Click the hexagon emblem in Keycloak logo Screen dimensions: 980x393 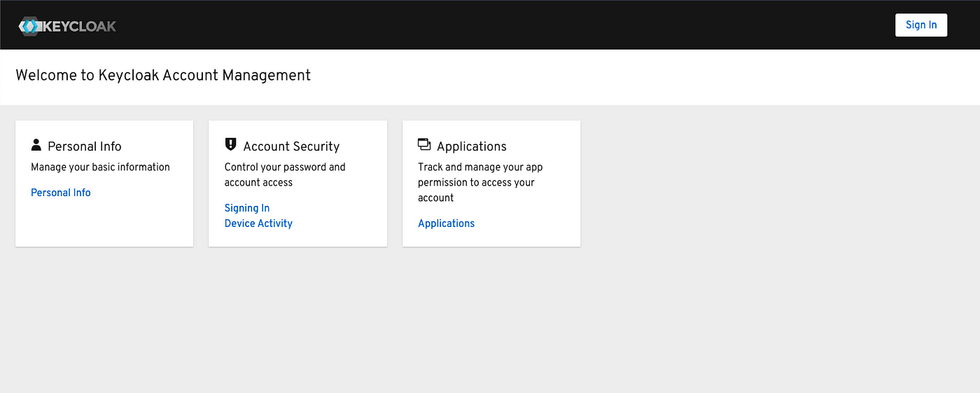[x=31, y=27]
